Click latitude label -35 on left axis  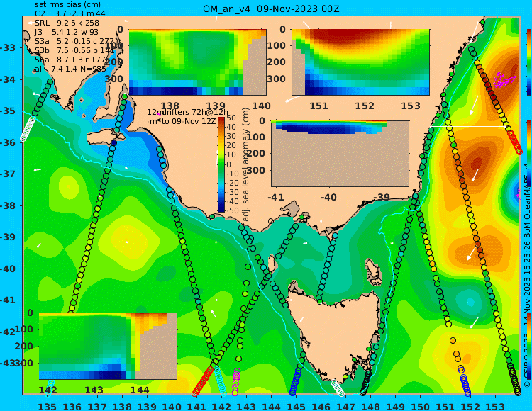(8, 111)
